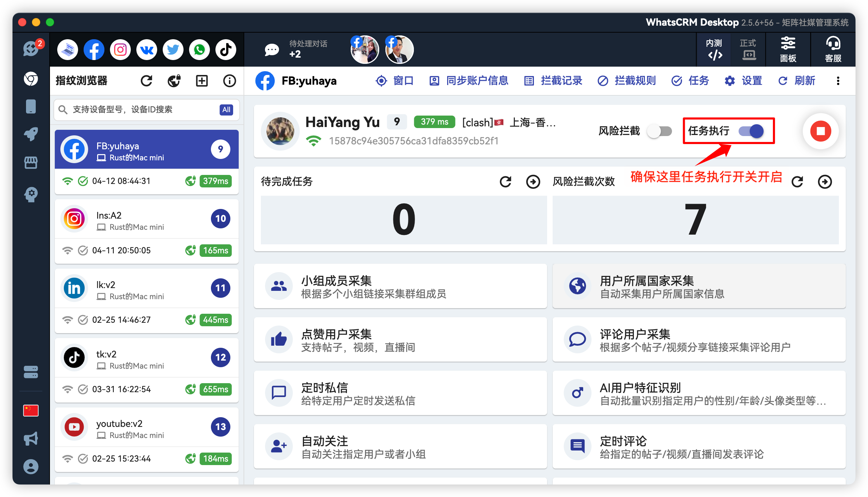The width and height of the screenshot is (868, 497).
Task: Toggle the 任务执行 switch
Action: (751, 131)
